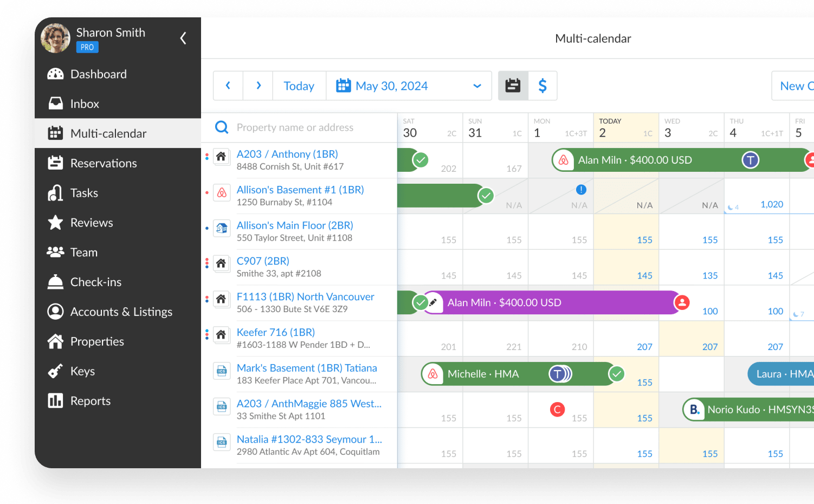The width and height of the screenshot is (814, 504).
Task: Open Reviews via the star icon
Action: (56, 222)
